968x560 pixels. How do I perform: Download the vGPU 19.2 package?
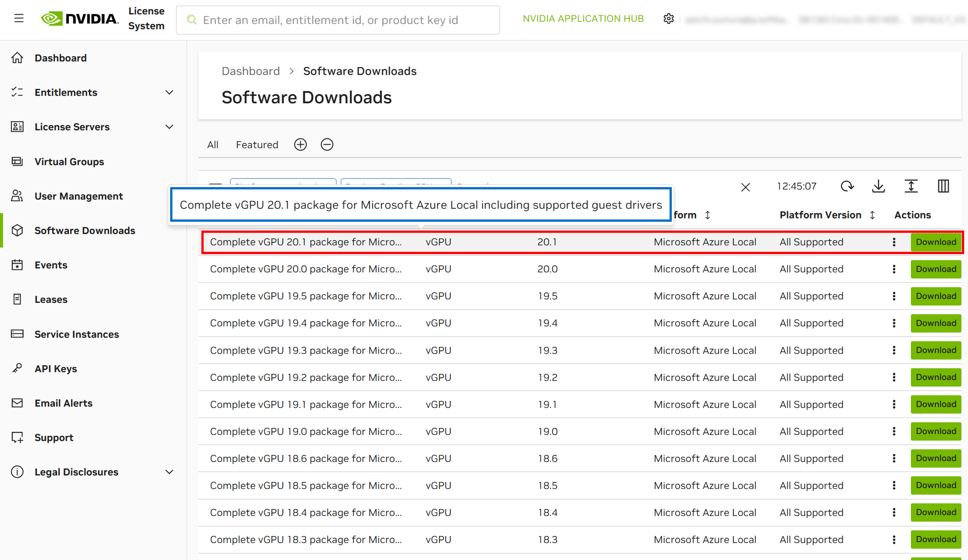936,377
